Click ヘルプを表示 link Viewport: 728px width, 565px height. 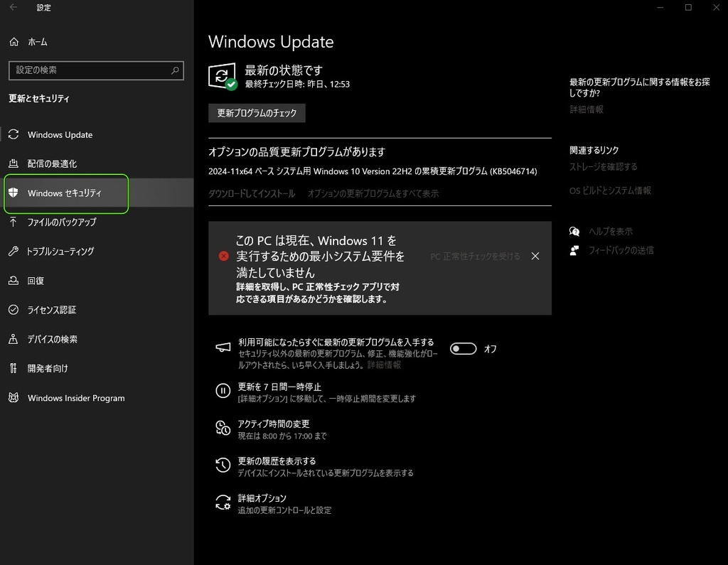pos(611,231)
